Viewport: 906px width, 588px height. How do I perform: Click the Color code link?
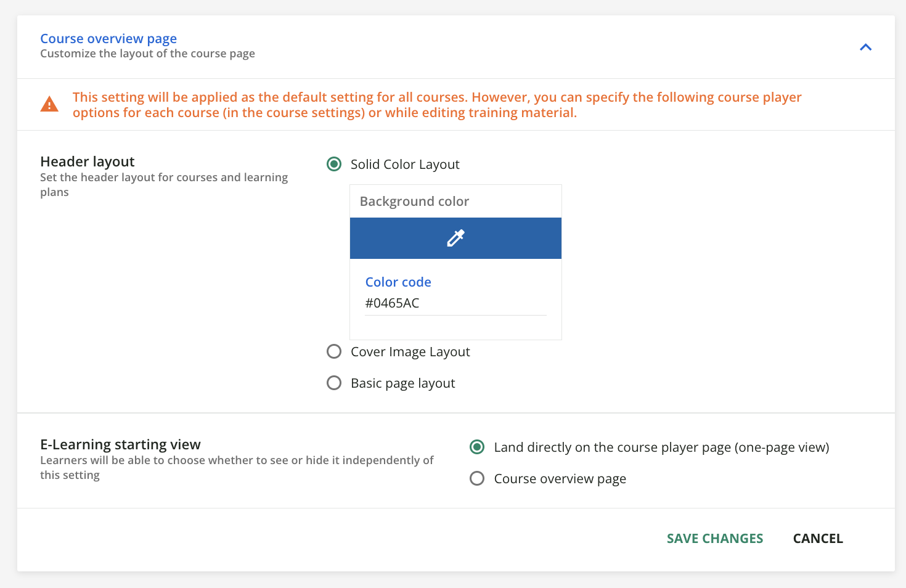pos(398,282)
